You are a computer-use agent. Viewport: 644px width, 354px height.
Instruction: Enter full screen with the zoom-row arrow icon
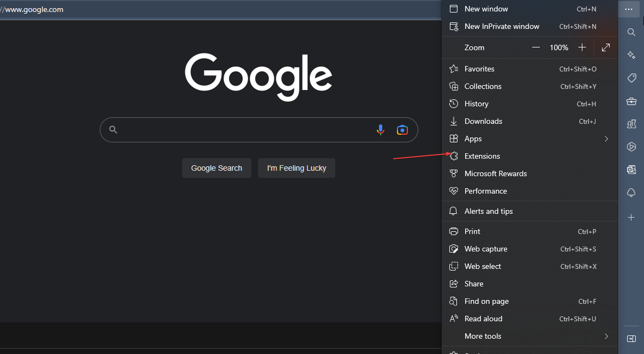[606, 47]
